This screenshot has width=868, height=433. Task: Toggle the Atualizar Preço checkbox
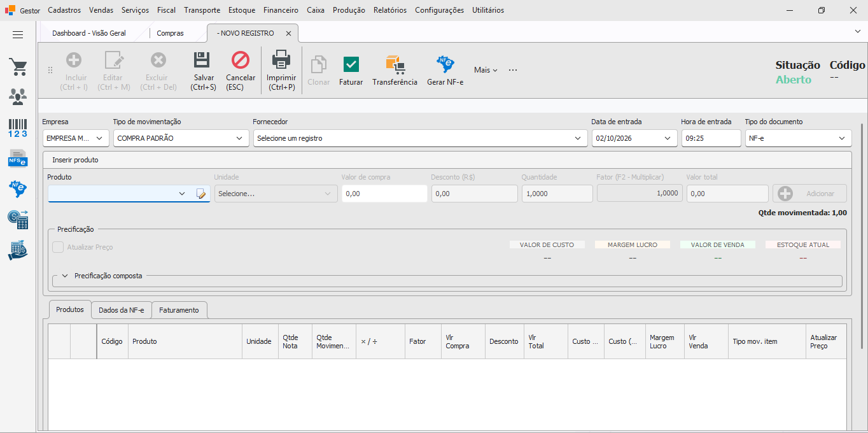pyautogui.click(x=58, y=247)
